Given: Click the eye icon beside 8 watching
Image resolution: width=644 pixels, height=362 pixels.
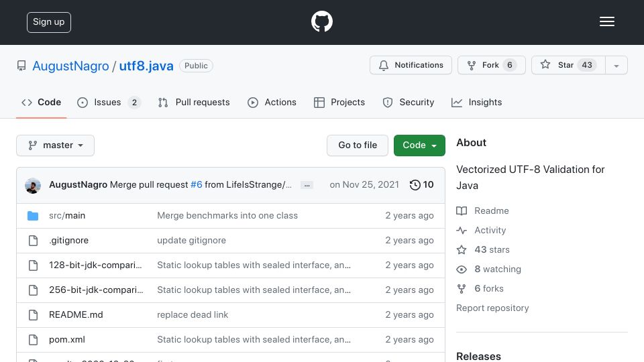Looking at the screenshot, I should click(x=462, y=269).
